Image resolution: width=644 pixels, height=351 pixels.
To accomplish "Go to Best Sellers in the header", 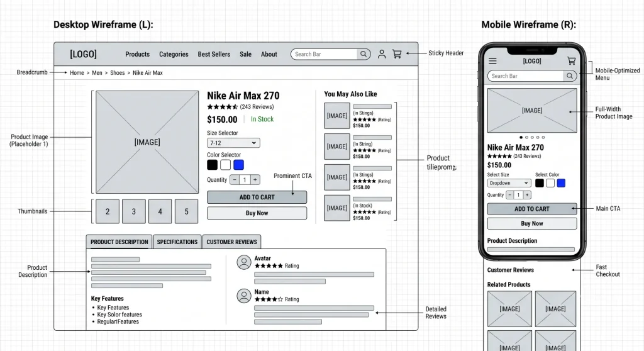I will [214, 54].
